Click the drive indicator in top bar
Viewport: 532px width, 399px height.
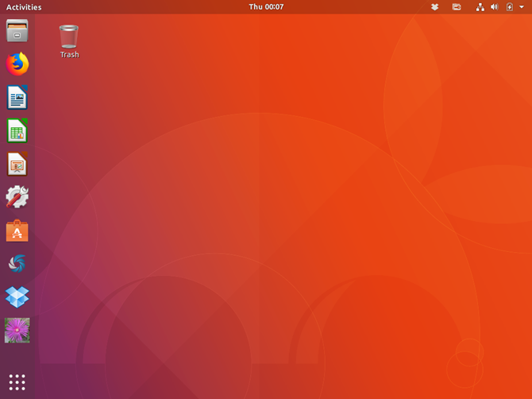(x=457, y=7)
